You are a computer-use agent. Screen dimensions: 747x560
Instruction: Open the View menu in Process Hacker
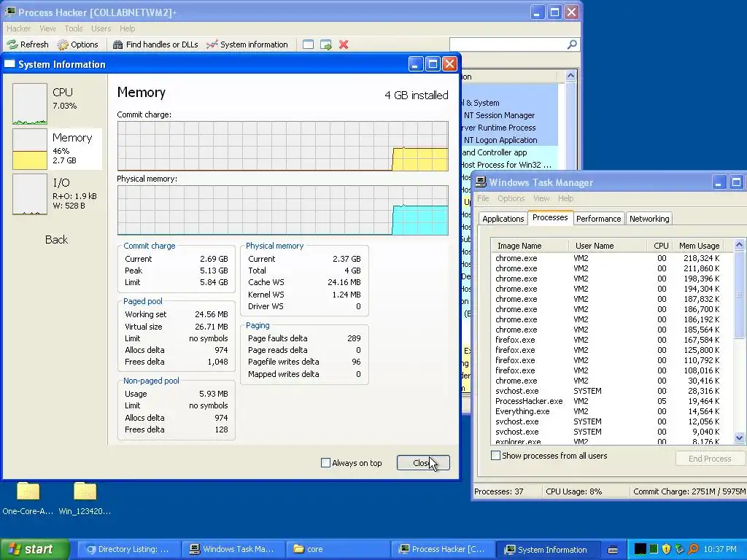pos(47,28)
